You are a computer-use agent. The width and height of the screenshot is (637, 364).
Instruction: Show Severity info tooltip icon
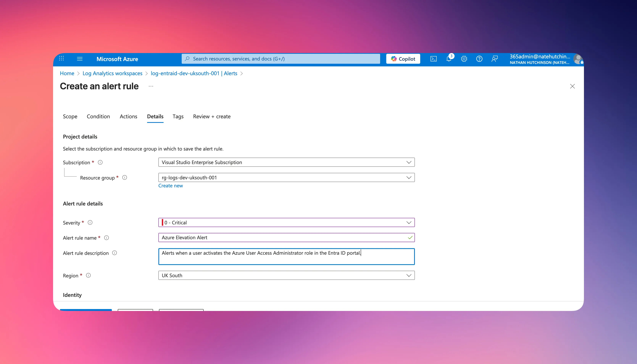90,222
